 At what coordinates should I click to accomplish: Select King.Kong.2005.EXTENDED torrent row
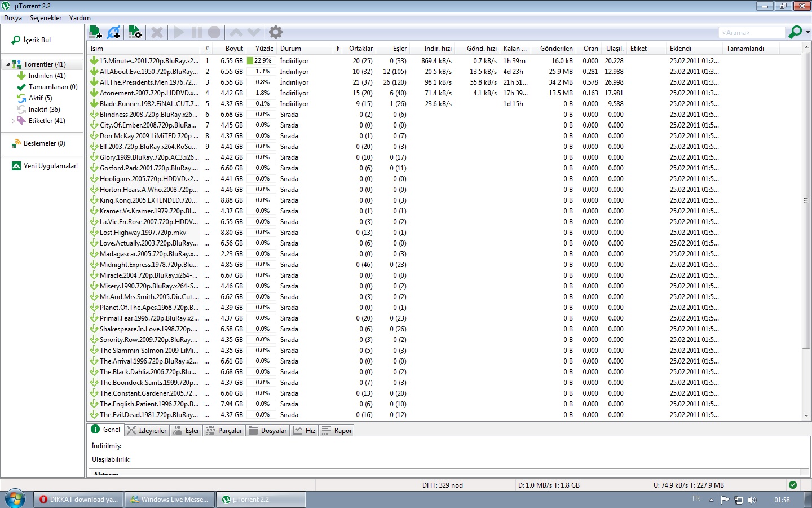444,200
